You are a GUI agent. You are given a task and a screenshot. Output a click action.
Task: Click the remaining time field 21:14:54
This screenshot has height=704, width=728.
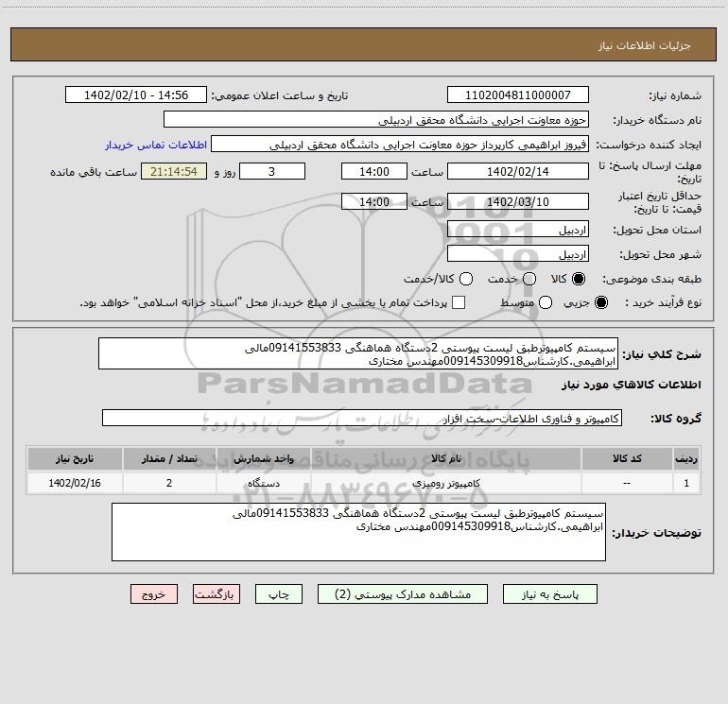[174, 171]
